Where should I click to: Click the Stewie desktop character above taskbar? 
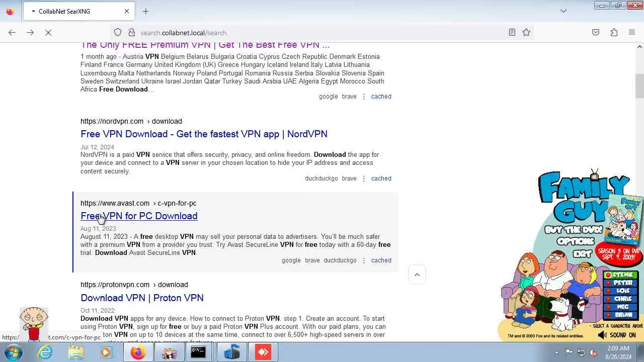click(x=34, y=323)
